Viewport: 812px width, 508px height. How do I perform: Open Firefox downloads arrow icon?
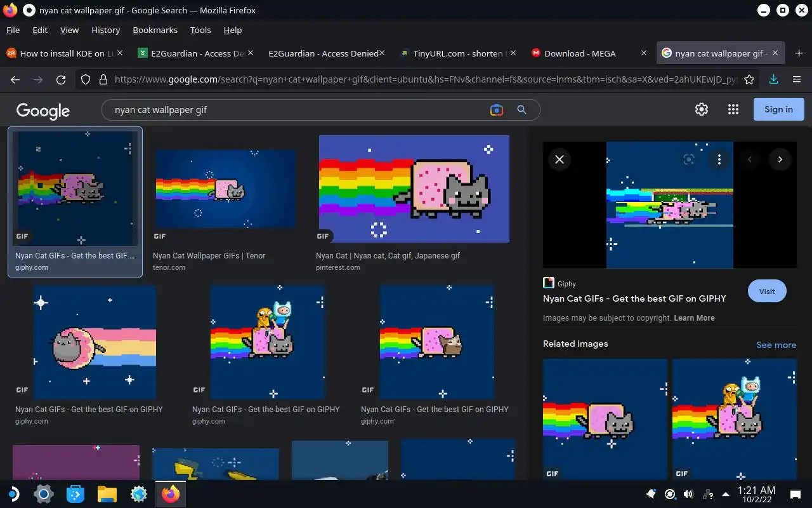coord(773,79)
